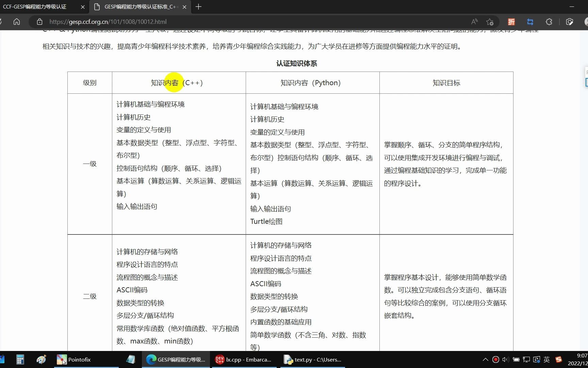
Task: Close the GESP编程能力等级认证标准 tab
Action: coord(184,7)
